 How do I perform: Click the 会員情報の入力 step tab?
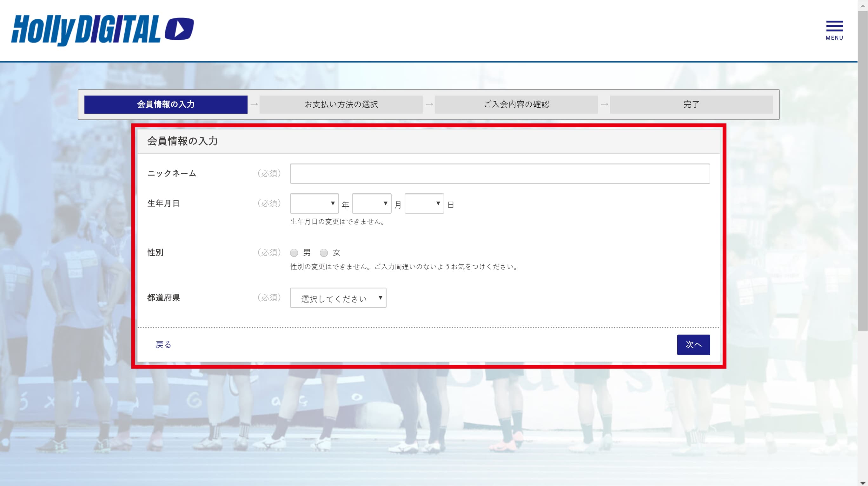coord(166,104)
